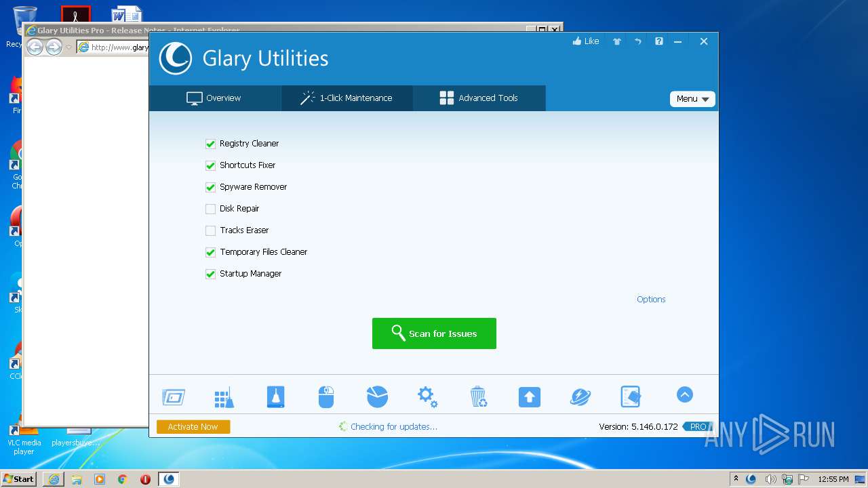Open the Process Manager gears icon

coord(427,396)
